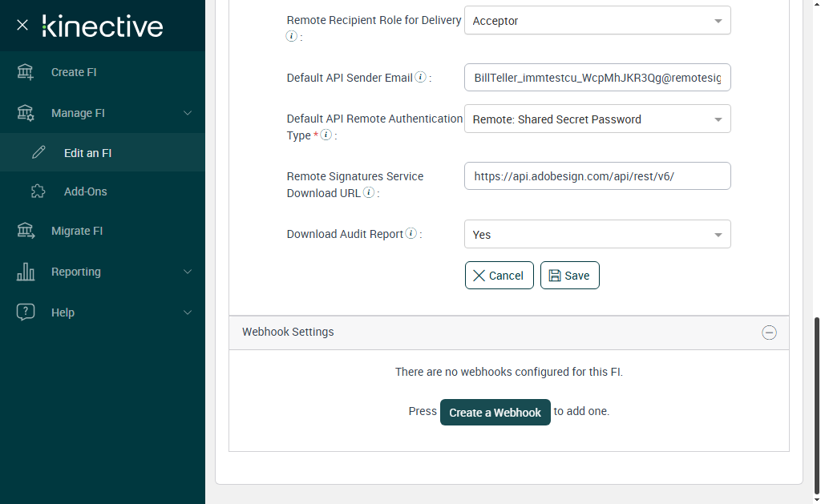
Task: Click info icon beside Default API Sender Email
Action: 421,78
